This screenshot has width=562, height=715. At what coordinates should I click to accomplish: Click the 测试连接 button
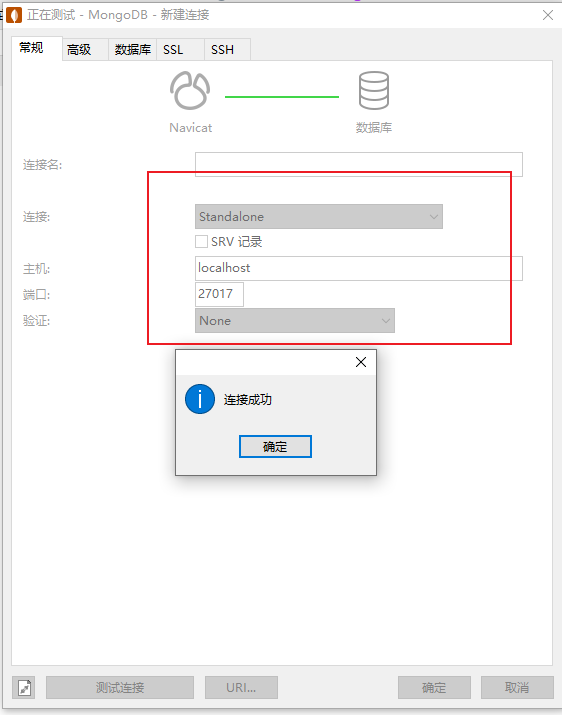click(x=120, y=688)
